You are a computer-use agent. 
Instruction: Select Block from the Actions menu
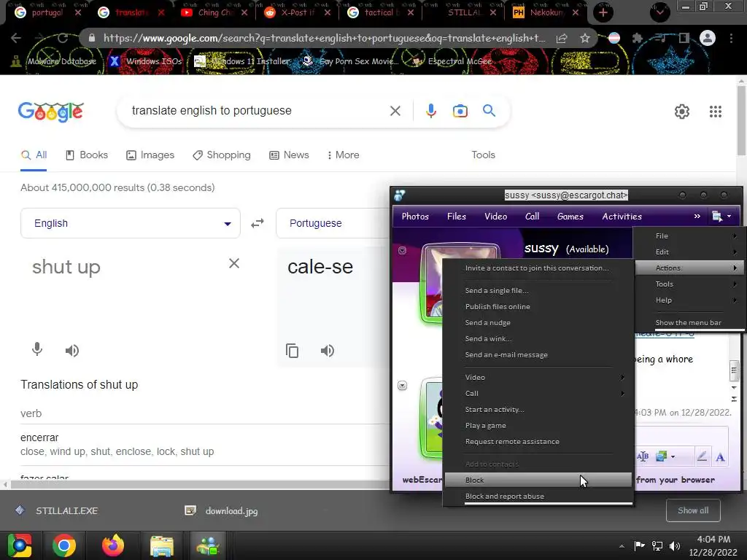[538, 480]
